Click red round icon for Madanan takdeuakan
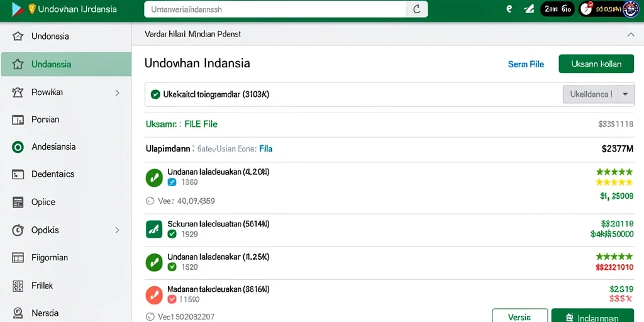644x322 pixels. [x=154, y=295]
